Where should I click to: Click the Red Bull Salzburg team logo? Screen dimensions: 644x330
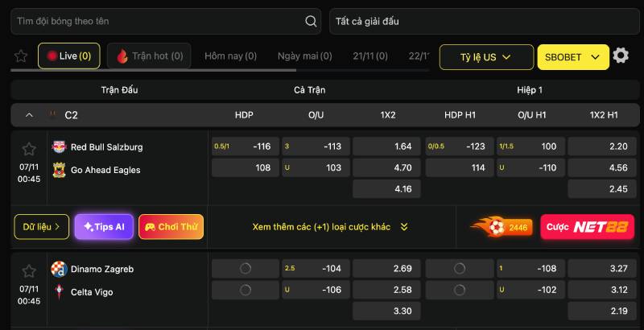click(59, 147)
